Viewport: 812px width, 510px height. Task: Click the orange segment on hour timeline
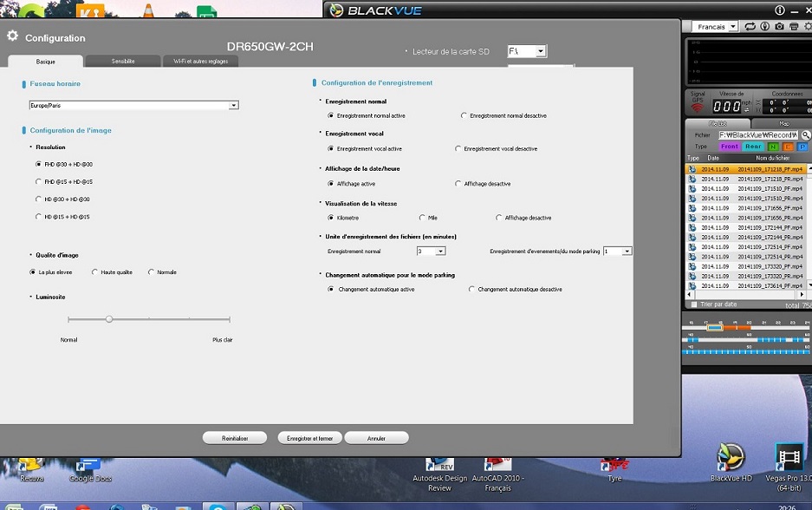[737, 328]
